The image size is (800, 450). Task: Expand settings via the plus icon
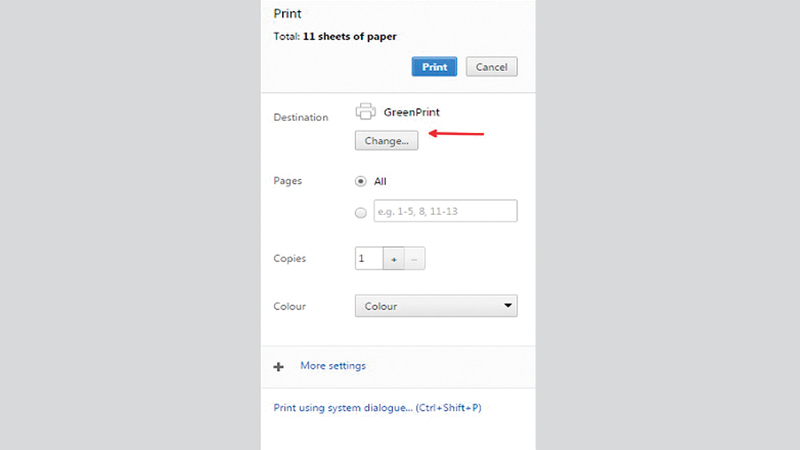(x=279, y=367)
